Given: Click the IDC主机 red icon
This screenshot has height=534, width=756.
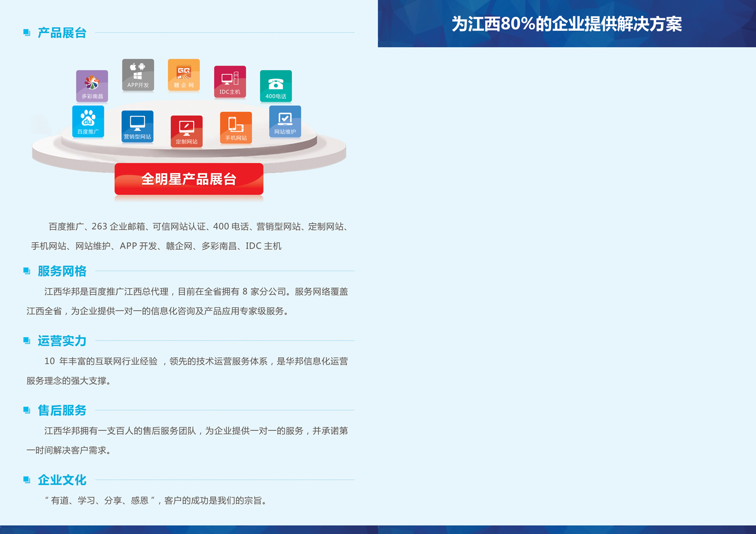Looking at the screenshot, I should click(x=230, y=81).
